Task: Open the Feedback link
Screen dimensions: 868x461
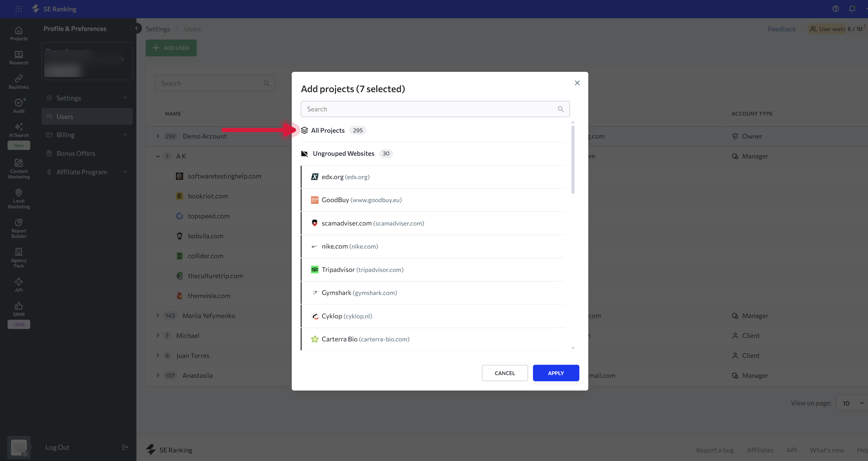Action: 782,29
